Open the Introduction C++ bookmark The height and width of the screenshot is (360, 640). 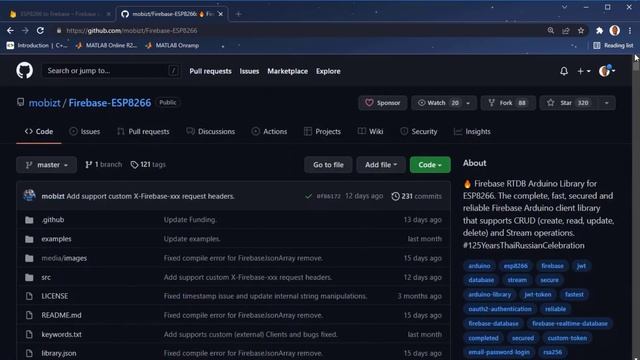click(x=37, y=45)
